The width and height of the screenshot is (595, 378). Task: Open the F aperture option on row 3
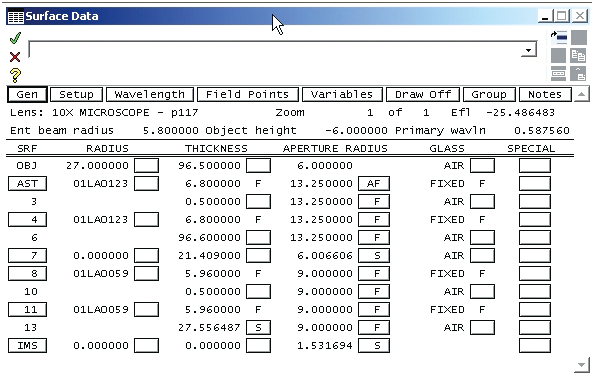coord(374,202)
